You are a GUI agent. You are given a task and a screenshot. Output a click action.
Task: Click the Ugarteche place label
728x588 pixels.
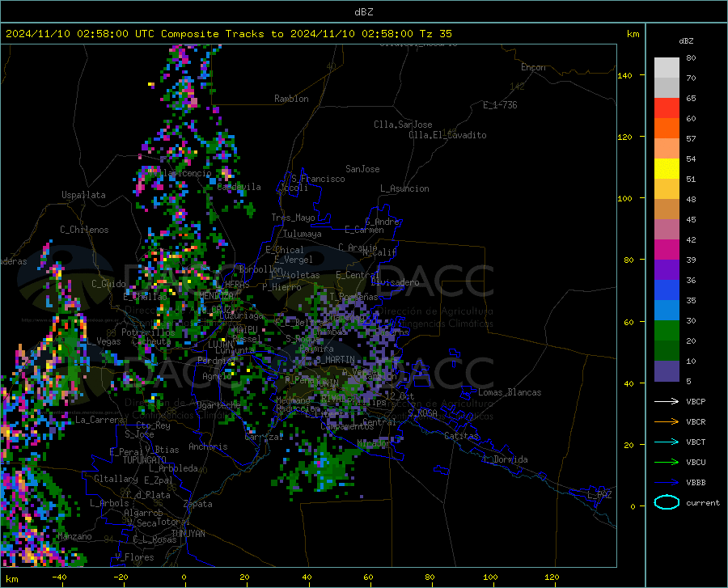tap(218, 404)
